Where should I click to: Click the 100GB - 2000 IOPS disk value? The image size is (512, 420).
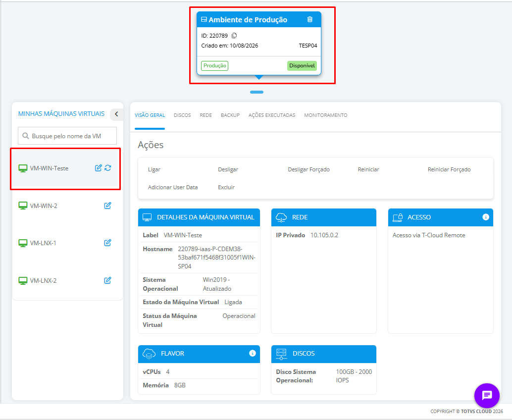(354, 376)
